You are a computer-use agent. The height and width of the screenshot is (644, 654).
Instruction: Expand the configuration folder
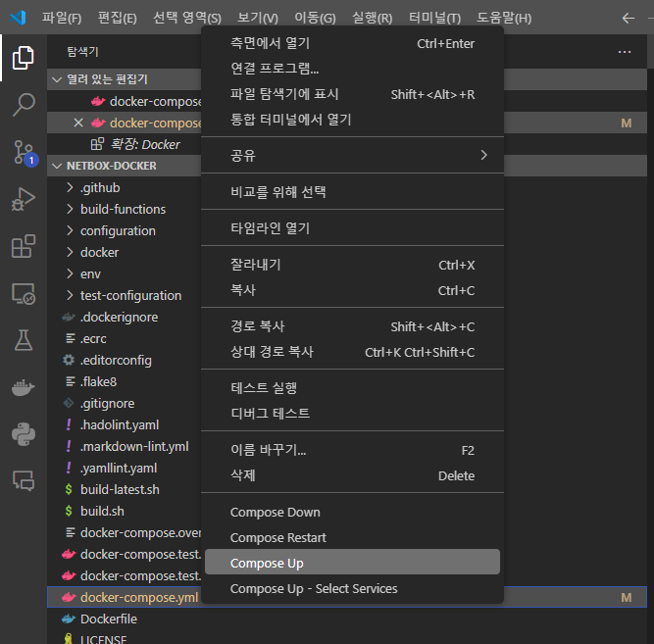(x=70, y=230)
